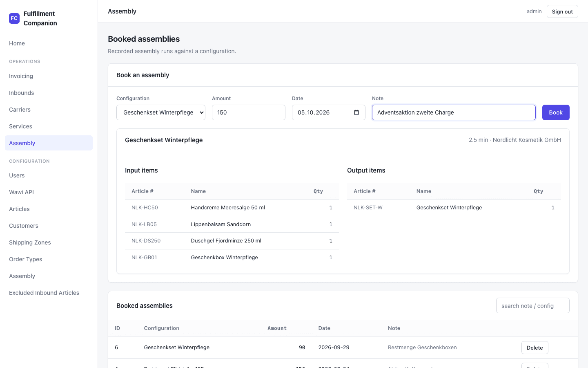Book the assembly
The height and width of the screenshot is (368, 588).
556,112
